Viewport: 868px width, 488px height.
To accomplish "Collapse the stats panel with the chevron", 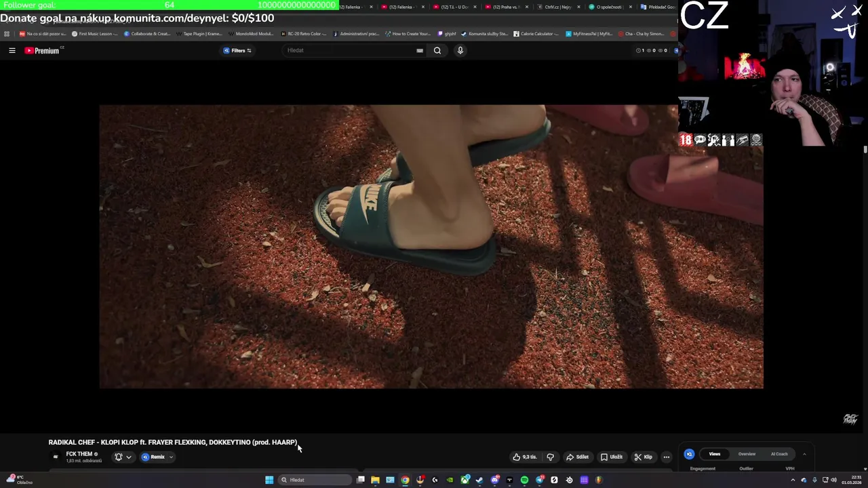I will click(x=804, y=454).
